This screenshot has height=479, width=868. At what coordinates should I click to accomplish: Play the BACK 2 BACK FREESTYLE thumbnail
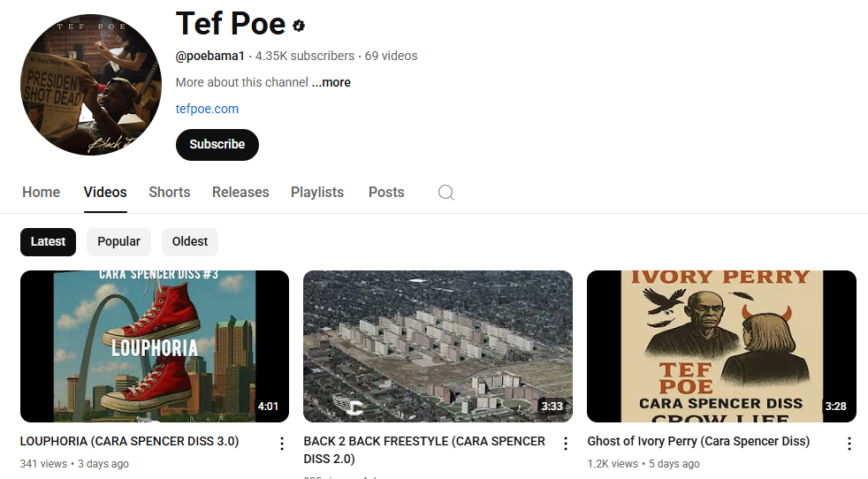click(438, 346)
